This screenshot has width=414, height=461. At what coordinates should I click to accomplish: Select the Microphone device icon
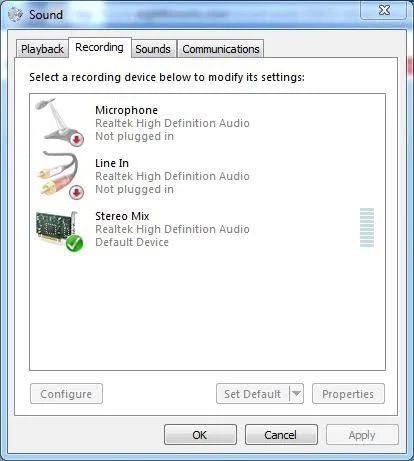(x=59, y=122)
